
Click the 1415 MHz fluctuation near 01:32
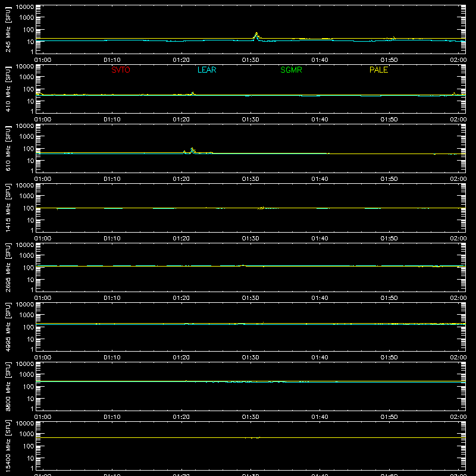click(x=262, y=208)
